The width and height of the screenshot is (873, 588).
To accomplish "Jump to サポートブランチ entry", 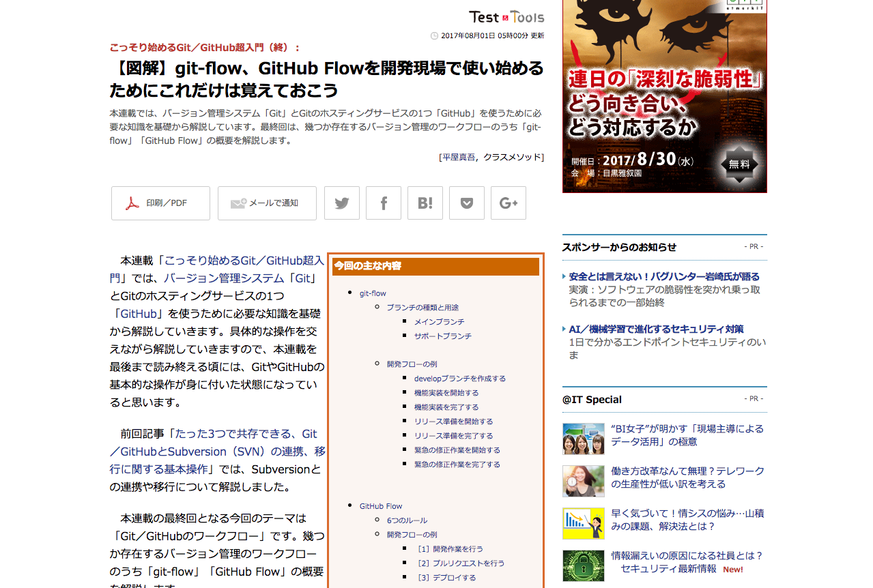I will pyautogui.click(x=442, y=336).
